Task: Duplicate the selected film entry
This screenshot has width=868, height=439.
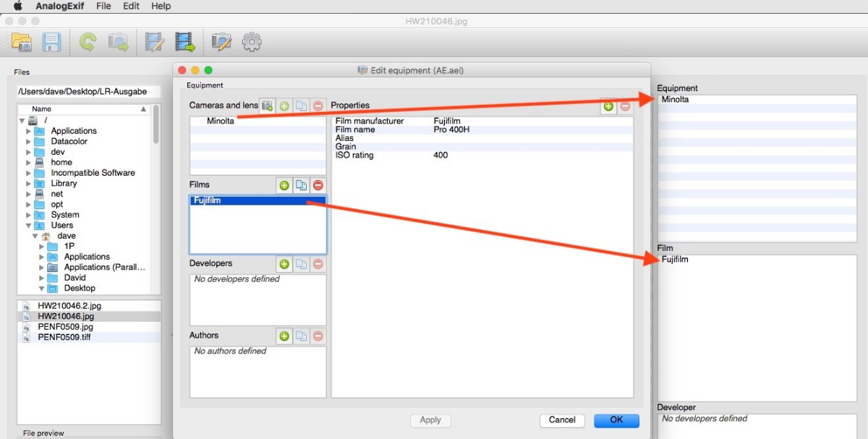Action: click(301, 185)
